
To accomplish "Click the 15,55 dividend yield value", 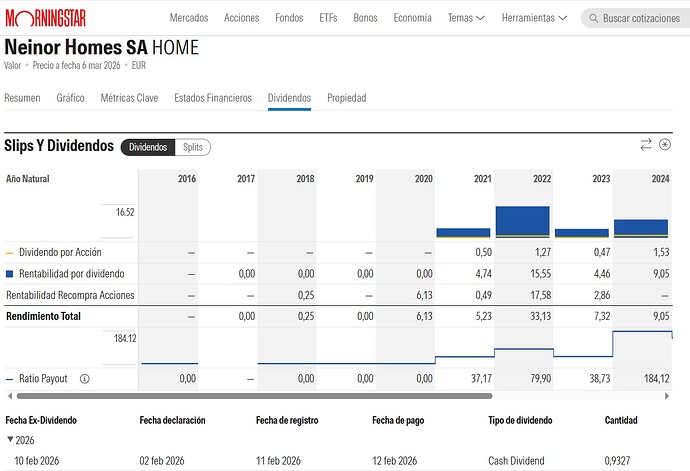I will pyautogui.click(x=540, y=274).
